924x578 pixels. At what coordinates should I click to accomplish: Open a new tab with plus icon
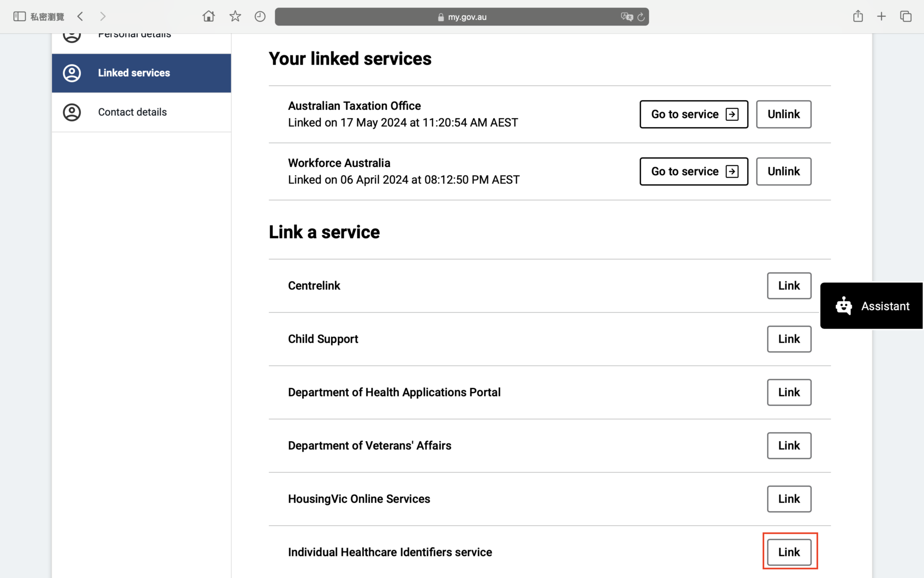pos(881,17)
